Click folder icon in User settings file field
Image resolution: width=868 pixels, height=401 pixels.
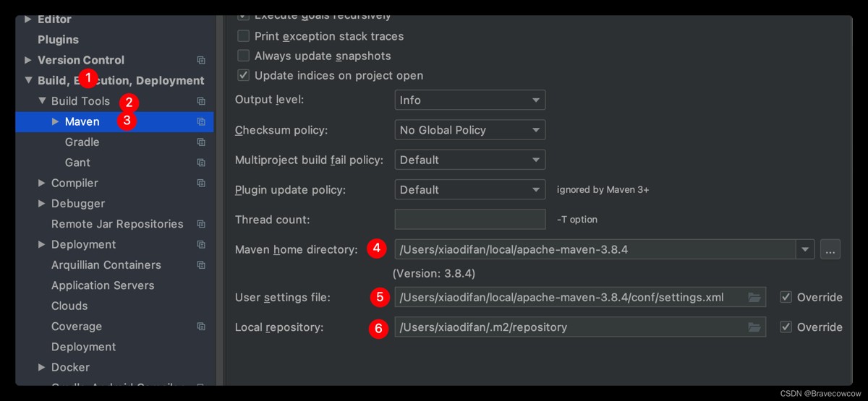pyautogui.click(x=754, y=297)
